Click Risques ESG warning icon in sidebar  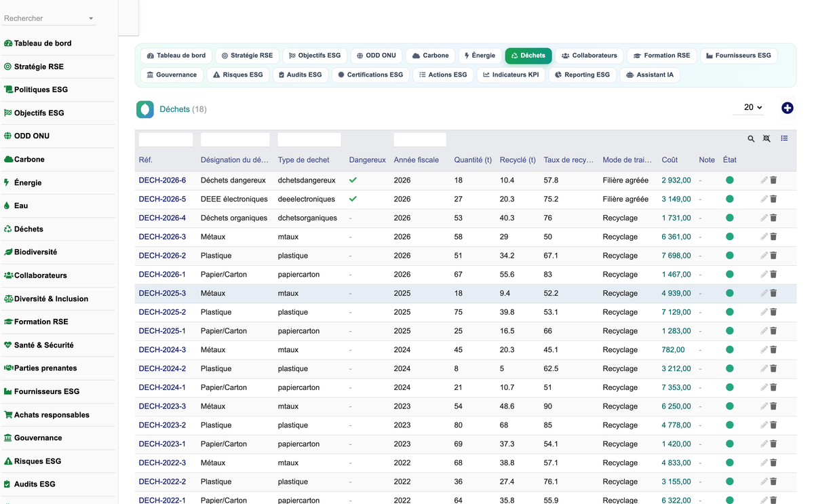pos(8,461)
